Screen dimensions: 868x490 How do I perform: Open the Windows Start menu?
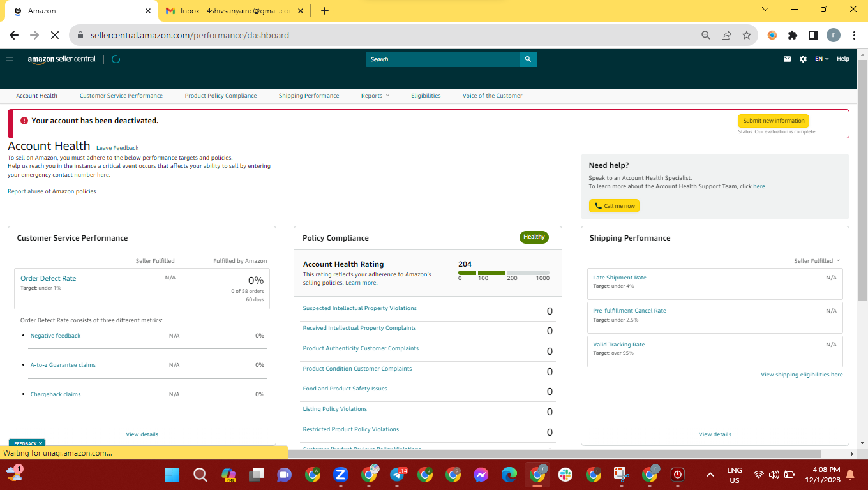click(x=172, y=475)
